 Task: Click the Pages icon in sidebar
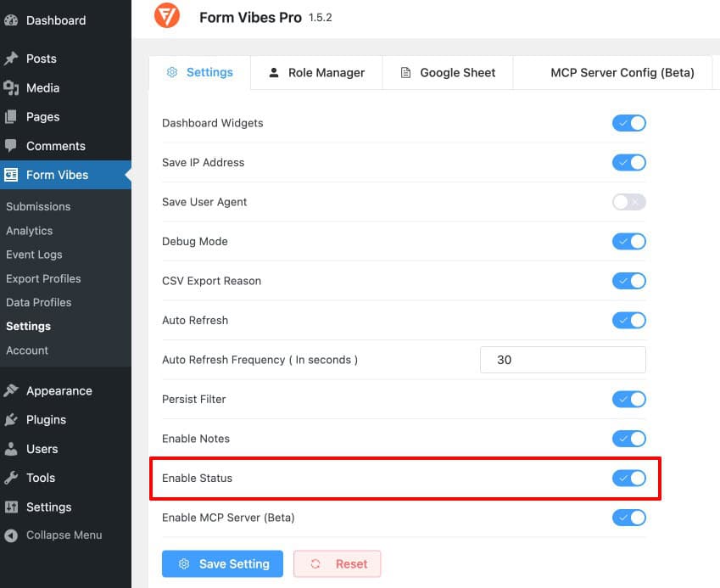[x=11, y=117]
